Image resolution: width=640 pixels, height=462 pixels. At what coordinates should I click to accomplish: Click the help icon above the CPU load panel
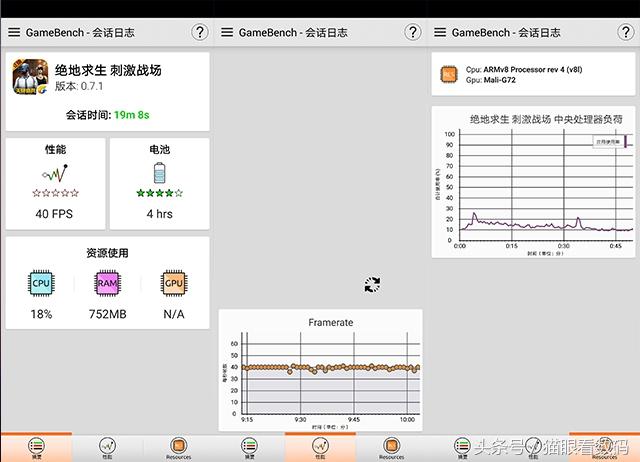pyautogui.click(x=626, y=32)
